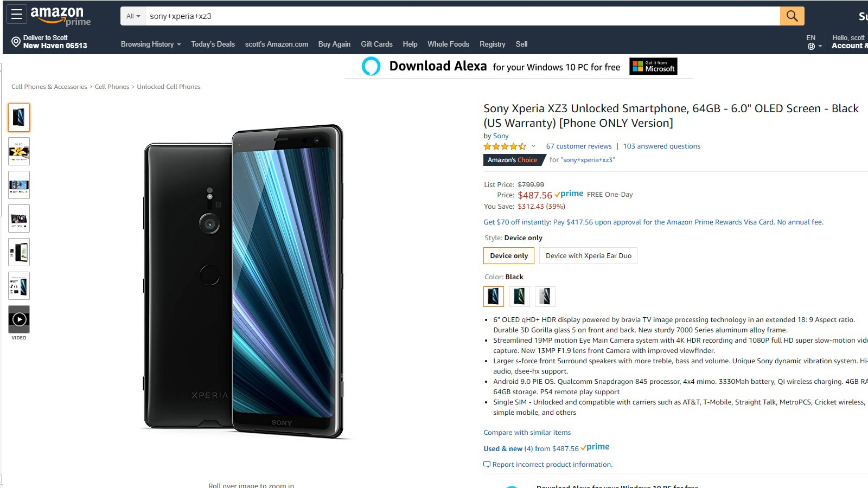Click Compare with similar items link
868x488 pixels.
[527, 433]
